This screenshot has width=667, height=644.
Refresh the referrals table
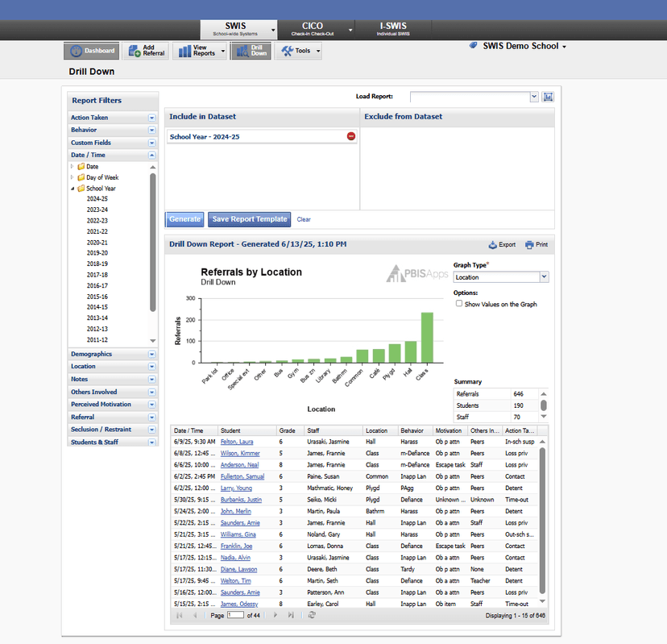312,615
